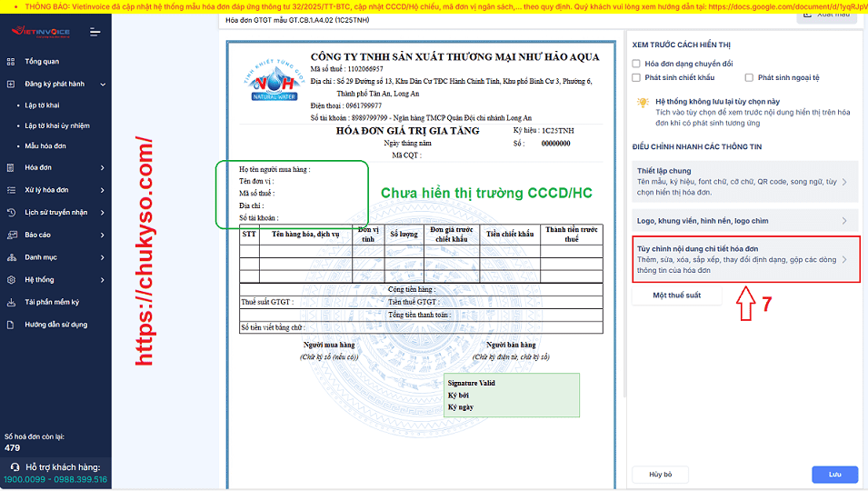The width and height of the screenshot is (868, 491).
Task: Click the Hệ thống gear icon
Action: [x=11, y=279]
